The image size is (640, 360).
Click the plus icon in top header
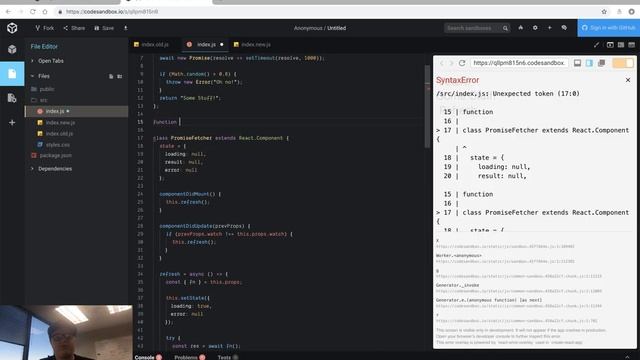pyautogui.click(x=550, y=28)
